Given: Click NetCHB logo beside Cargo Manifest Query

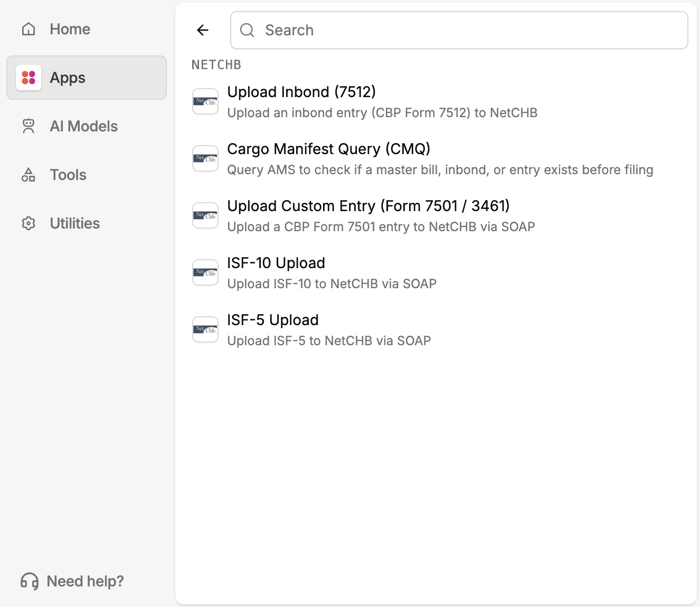Looking at the screenshot, I should [205, 158].
